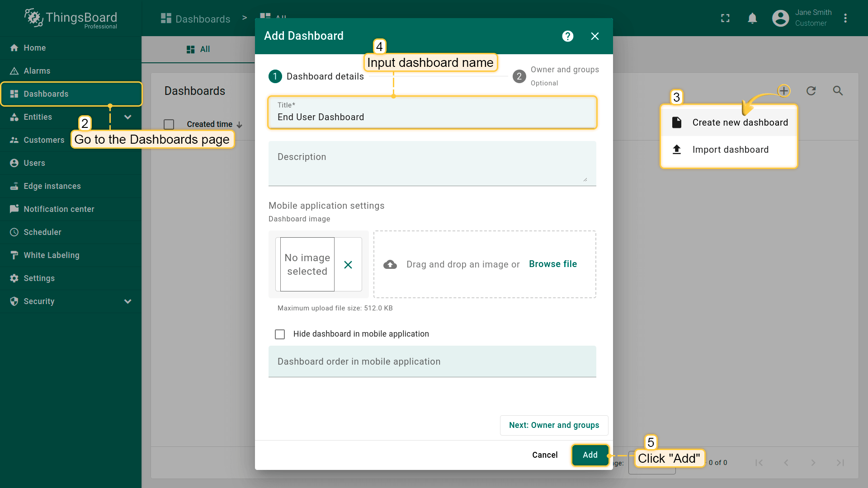This screenshot has height=488, width=868.
Task: Open White Labeling in sidebar
Action: [x=52, y=255]
